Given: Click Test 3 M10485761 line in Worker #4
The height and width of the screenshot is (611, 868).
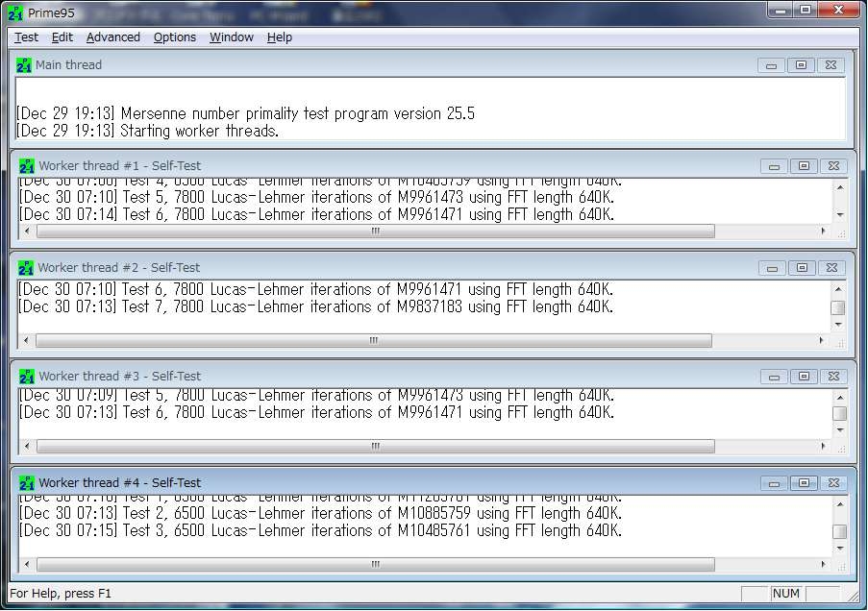Looking at the screenshot, I should [x=320, y=530].
